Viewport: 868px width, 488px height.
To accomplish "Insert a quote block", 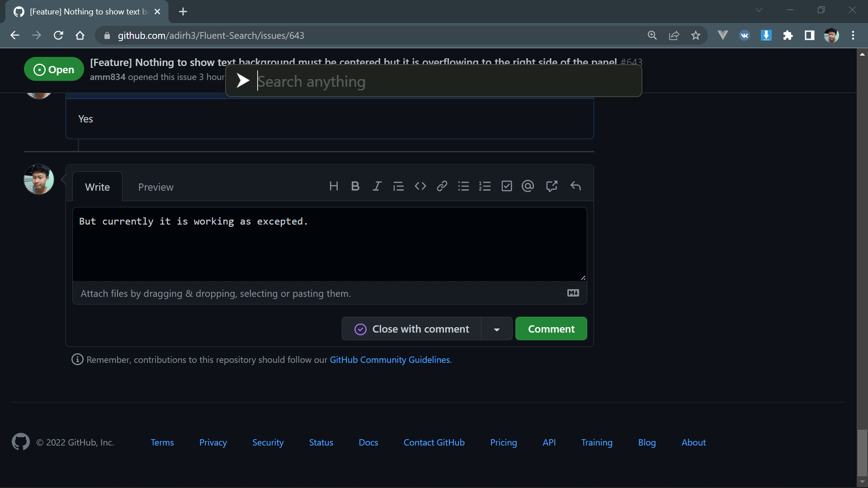I will (x=398, y=186).
